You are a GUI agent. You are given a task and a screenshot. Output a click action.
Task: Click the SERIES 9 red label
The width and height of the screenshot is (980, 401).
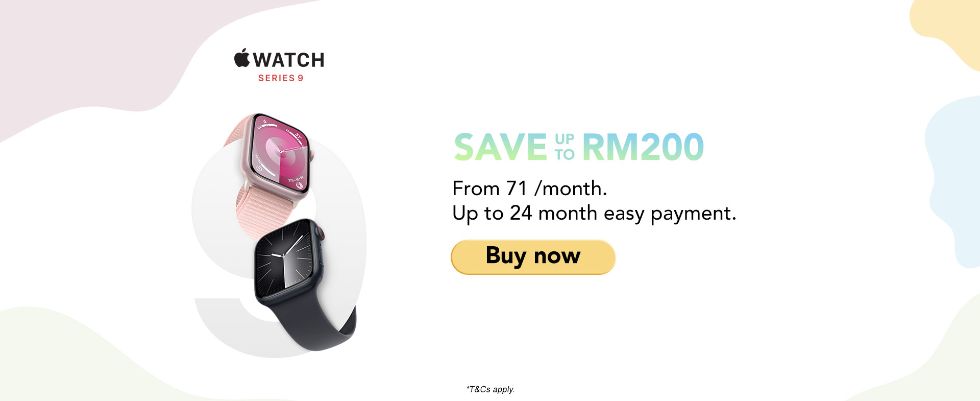281,78
